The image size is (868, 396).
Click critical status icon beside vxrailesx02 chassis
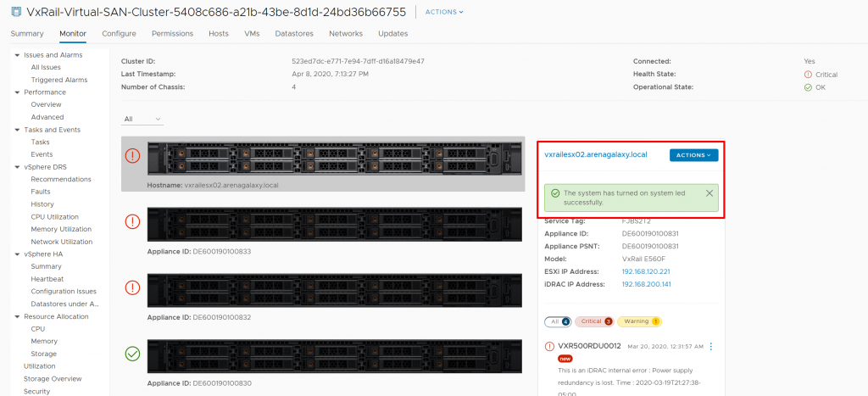[133, 156]
